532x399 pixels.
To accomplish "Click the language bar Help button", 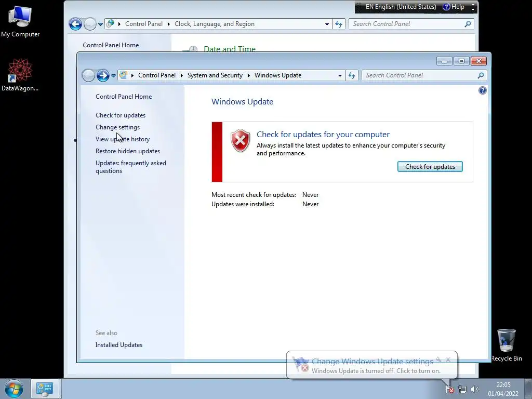I will 454,7.
